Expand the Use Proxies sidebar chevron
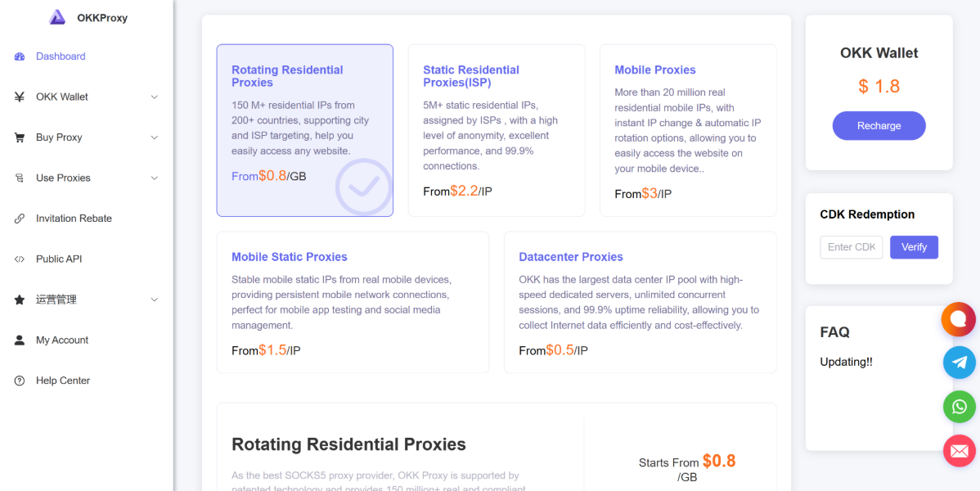Screen dimensions: 980x491 coord(155,178)
